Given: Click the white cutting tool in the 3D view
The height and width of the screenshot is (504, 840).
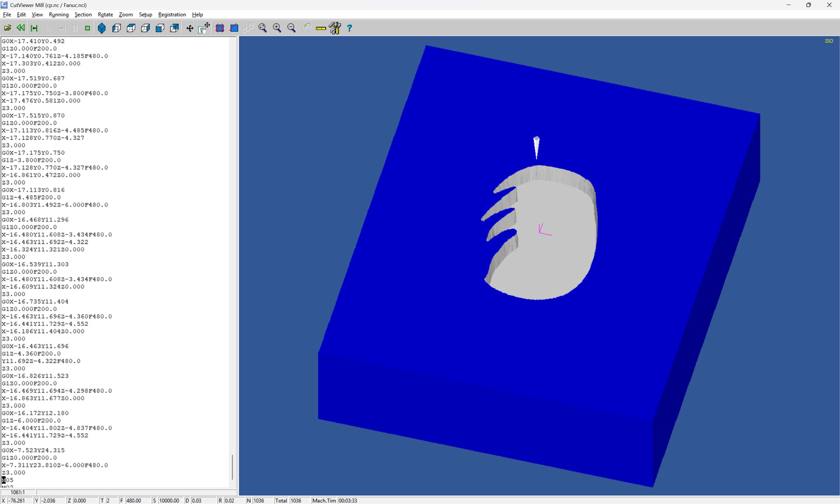Looking at the screenshot, I should click(x=536, y=147).
